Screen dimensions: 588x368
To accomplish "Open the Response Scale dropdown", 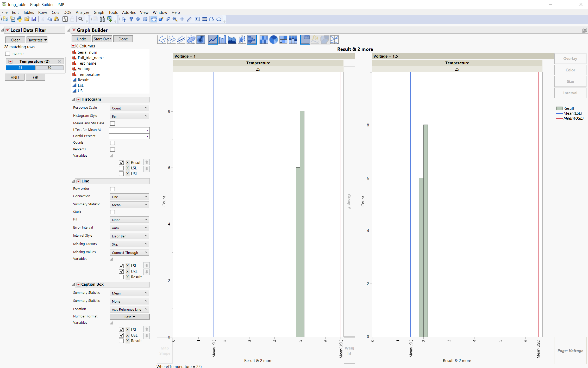I will [x=129, y=108].
